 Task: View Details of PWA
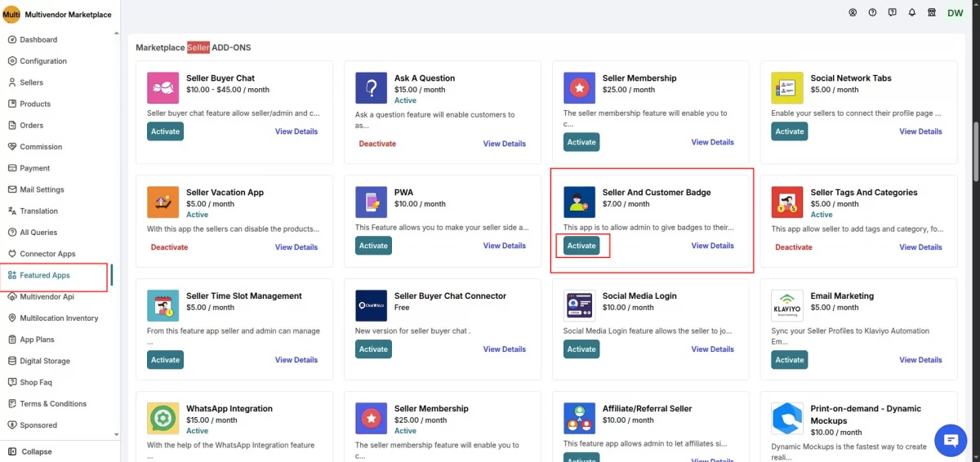click(505, 246)
